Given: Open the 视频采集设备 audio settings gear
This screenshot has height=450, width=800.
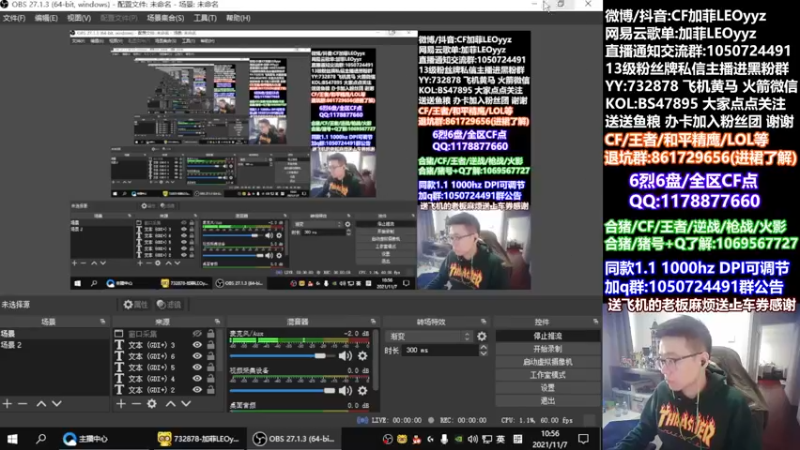Looking at the screenshot, I should pyautogui.click(x=362, y=391).
